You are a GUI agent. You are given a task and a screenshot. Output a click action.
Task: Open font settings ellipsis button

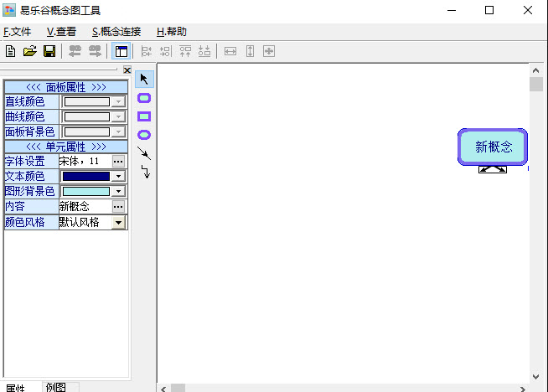(x=118, y=161)
